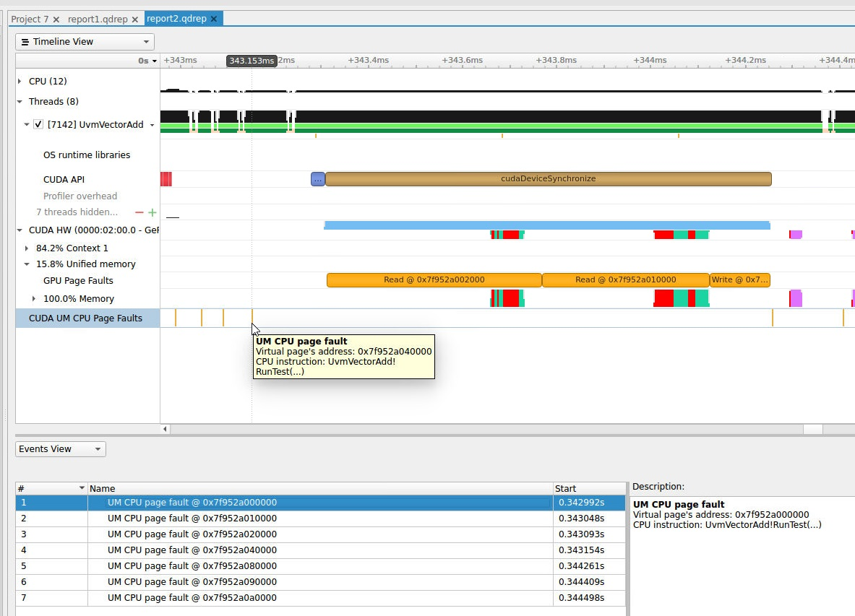This screenshot has width=855, height=616.
Task: Click the hamburger icon on Timeline View selector
Action: point(26,41)
